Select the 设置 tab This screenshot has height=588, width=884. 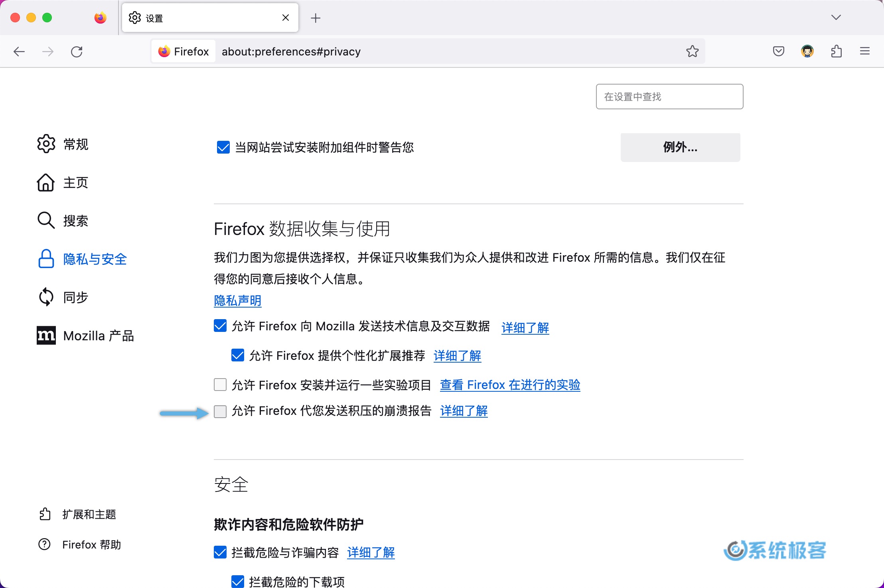click(210, 18)
